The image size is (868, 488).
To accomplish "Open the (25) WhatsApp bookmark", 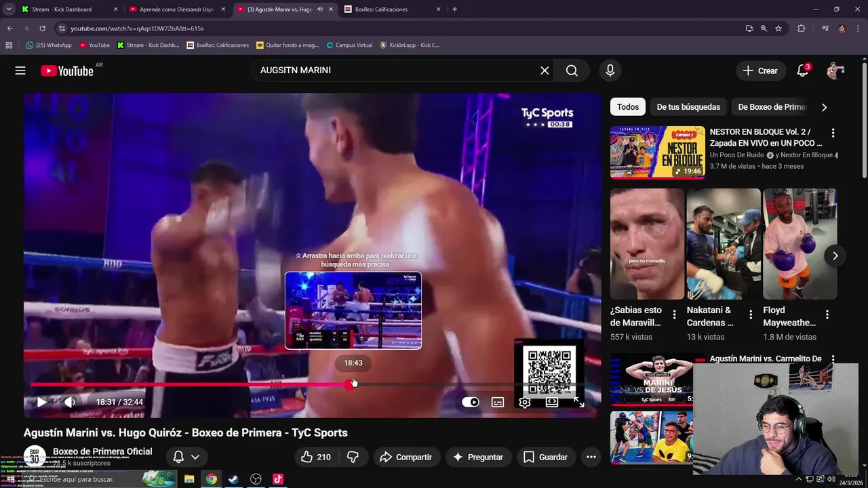I will tap(48, 45).
